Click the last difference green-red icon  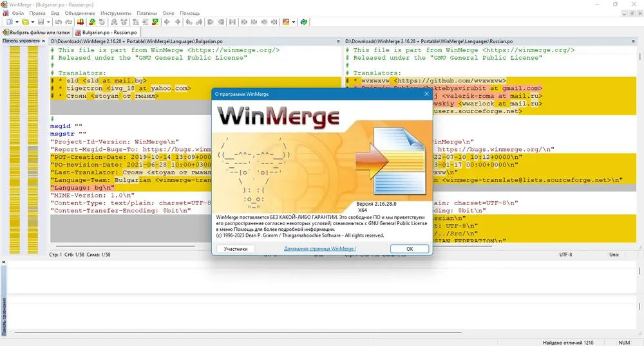click(x=155, y=22)
